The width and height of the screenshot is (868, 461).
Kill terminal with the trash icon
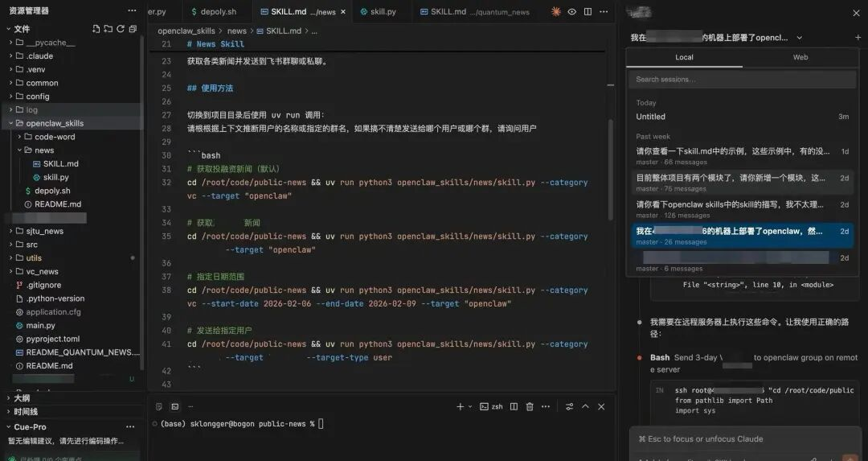click(530, 407)
